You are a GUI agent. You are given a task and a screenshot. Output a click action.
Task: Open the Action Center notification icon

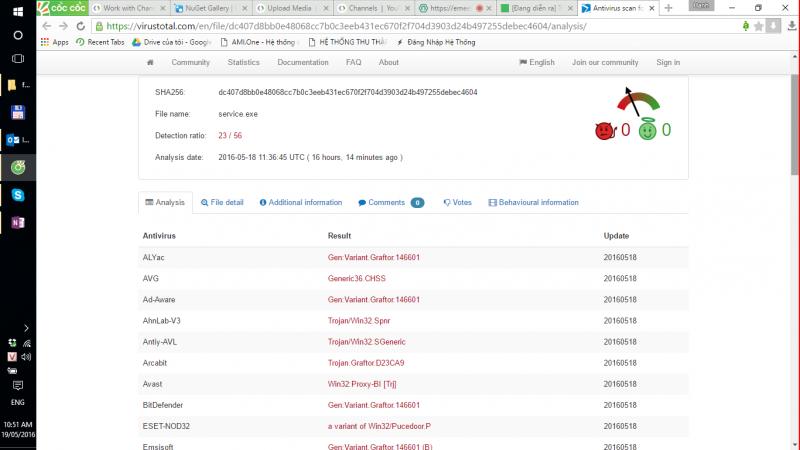click(x=18, y=385)
